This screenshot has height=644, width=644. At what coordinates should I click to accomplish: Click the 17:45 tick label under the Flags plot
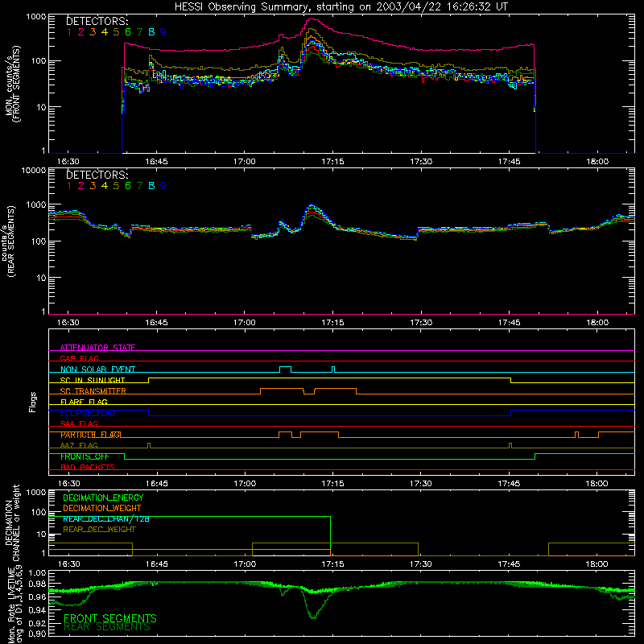(x=509, y=484)
